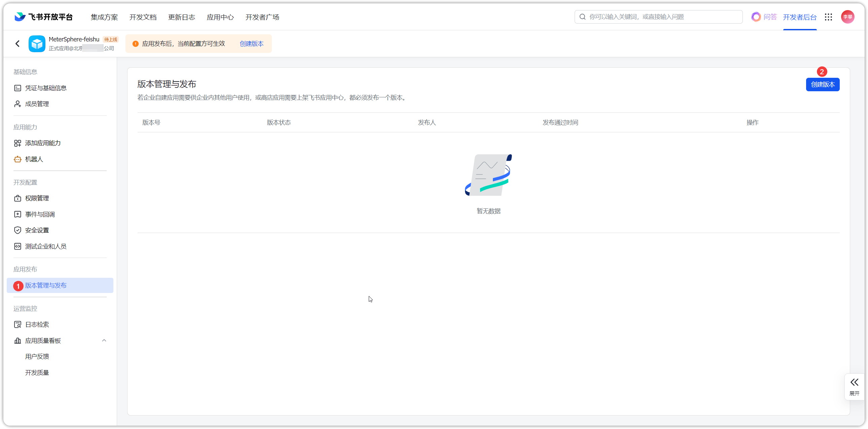Viewport: 868px width, 429px height.
Task: Click the back arrow beside MeterSphere-feishu
Action: coord(17,43)
